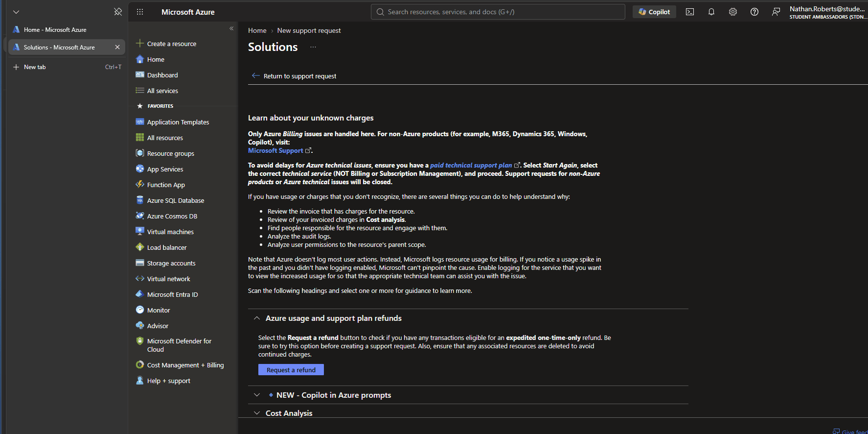Image resolution: width=868 pixels, height=434 pixels.
Task: Open the notifications bell
Action: (711, 12)
